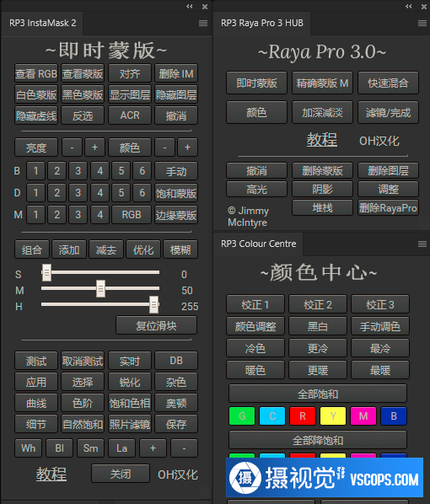Click the 查看蒙版 button
Screen dimensions: 430x504
pyautogui.click(x=83, y=73)
